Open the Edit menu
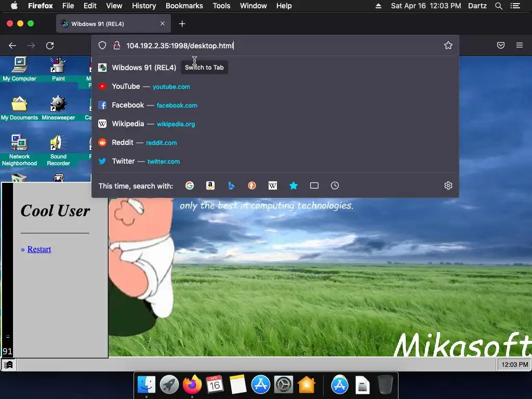532x399 pixels. point(90,6)
